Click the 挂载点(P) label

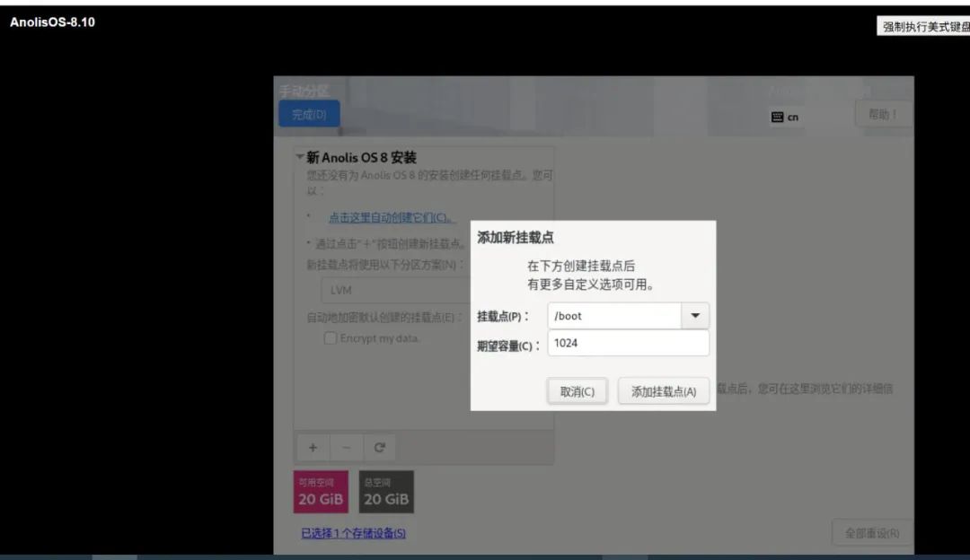503,317
